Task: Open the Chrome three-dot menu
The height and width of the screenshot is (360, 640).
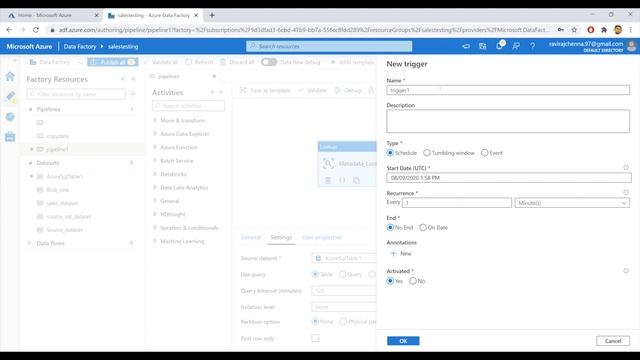Action: click(631, 30)
